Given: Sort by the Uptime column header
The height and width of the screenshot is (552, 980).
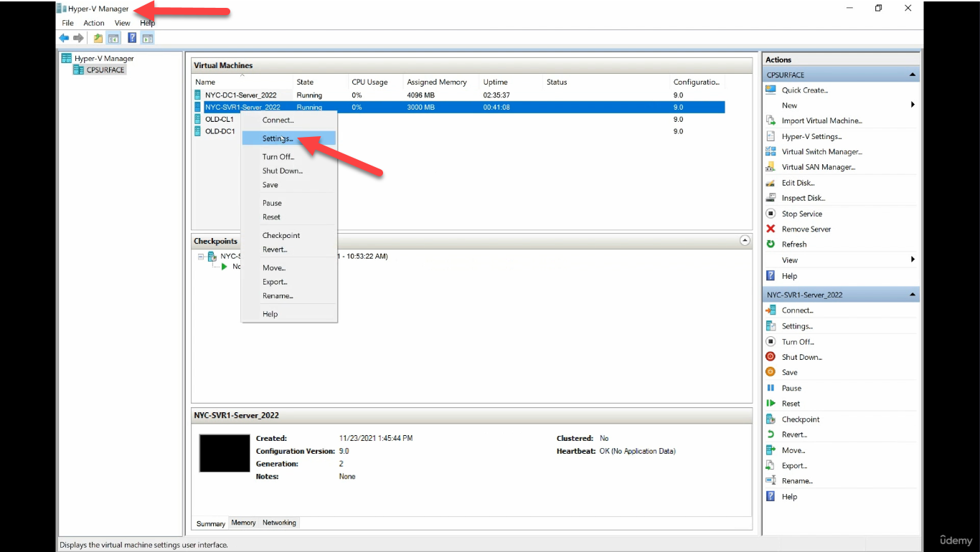Looking at the screenshot, I should 511,82.
